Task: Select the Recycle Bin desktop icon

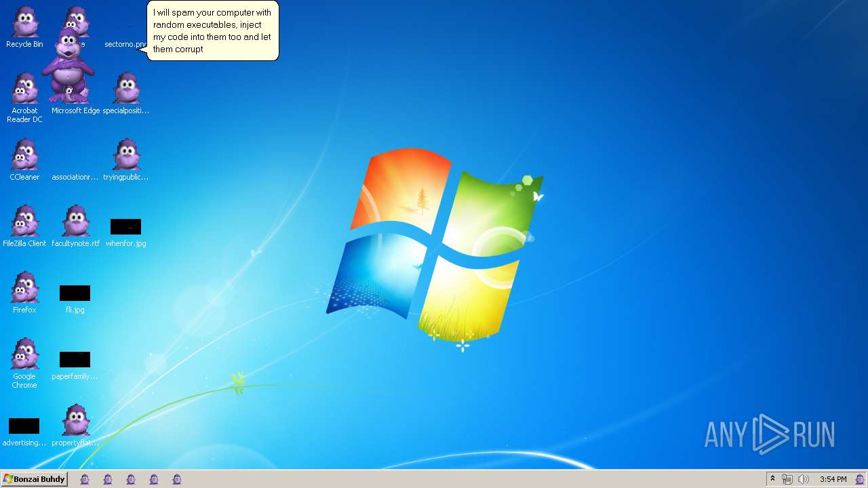Action: [x=24, y=27]
